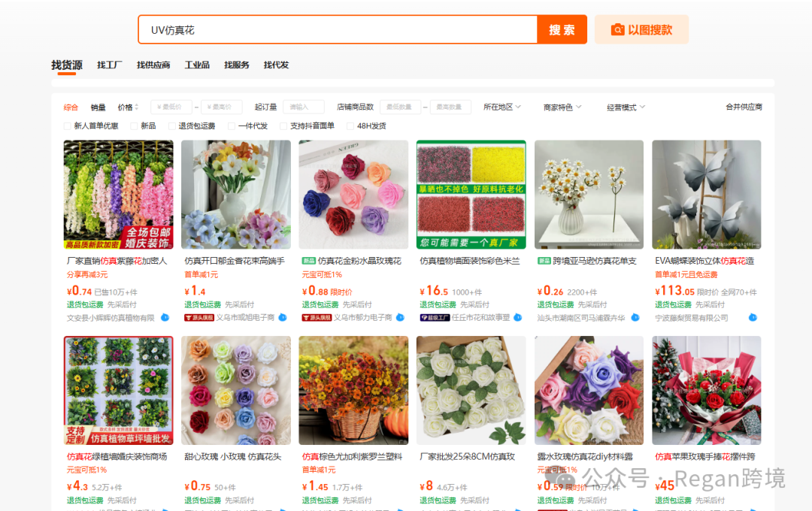Viewport: 812px width, 511px height.
Task: Open 厂家直销仿真紫藤花 product title
Action: coord(117,261)
